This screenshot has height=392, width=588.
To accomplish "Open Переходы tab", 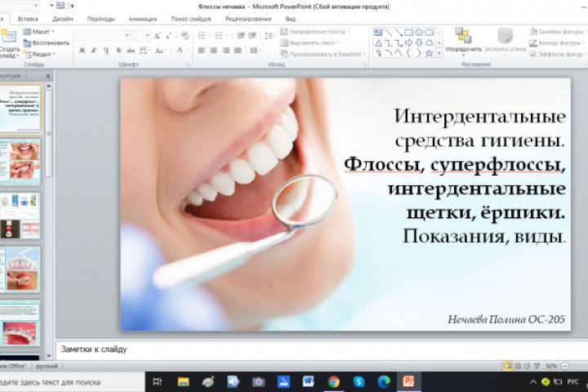I will pyautogui.click(x=100, y=19).
